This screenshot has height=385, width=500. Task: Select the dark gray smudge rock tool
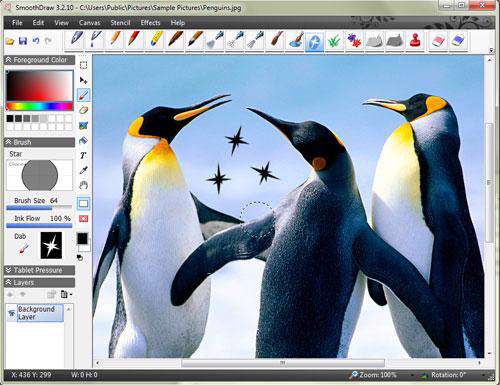395,41
